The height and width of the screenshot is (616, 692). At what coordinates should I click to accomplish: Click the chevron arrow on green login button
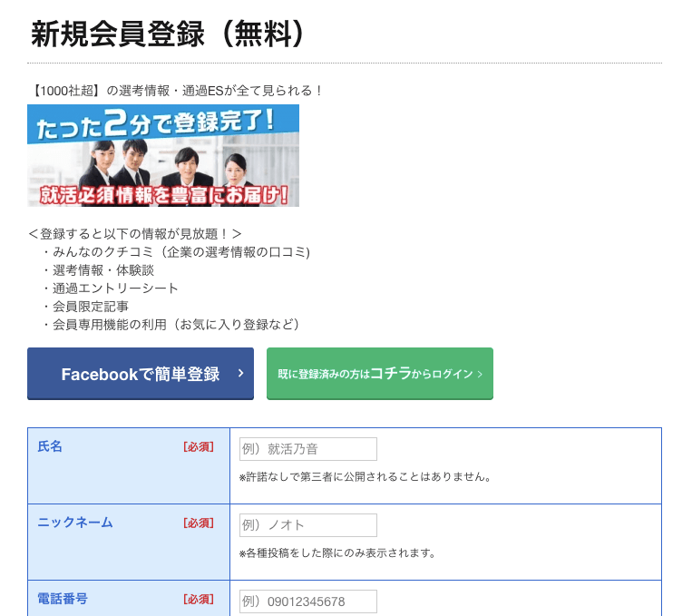480,374
